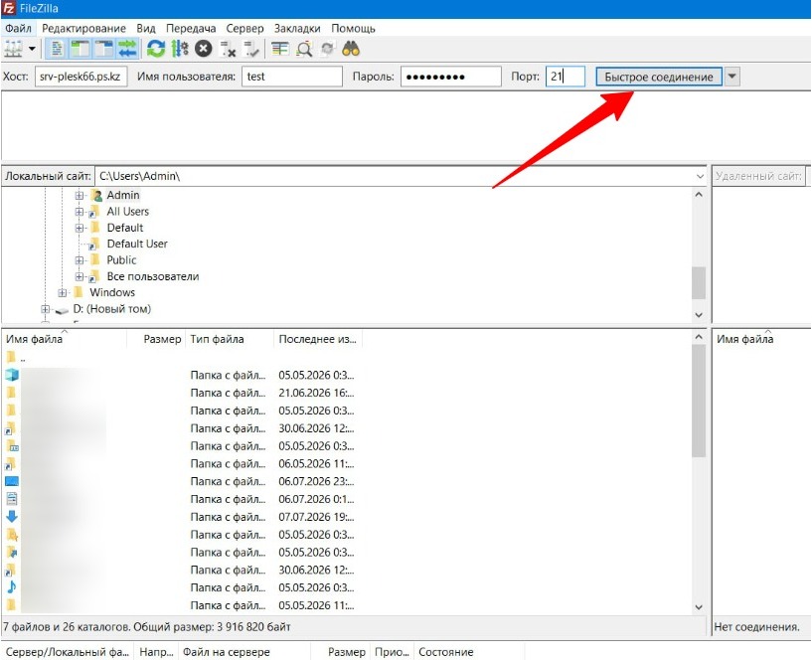This screenshot has width=812, height=660.
Task: Sort local list by Имя файла column
Action: [65, 339]
